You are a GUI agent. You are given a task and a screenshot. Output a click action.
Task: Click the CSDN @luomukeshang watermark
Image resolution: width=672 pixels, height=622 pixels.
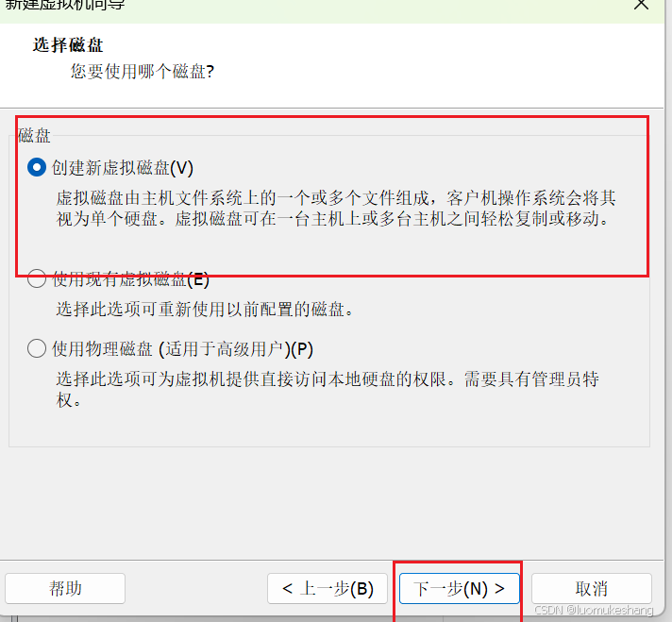(x=594, y=609)
